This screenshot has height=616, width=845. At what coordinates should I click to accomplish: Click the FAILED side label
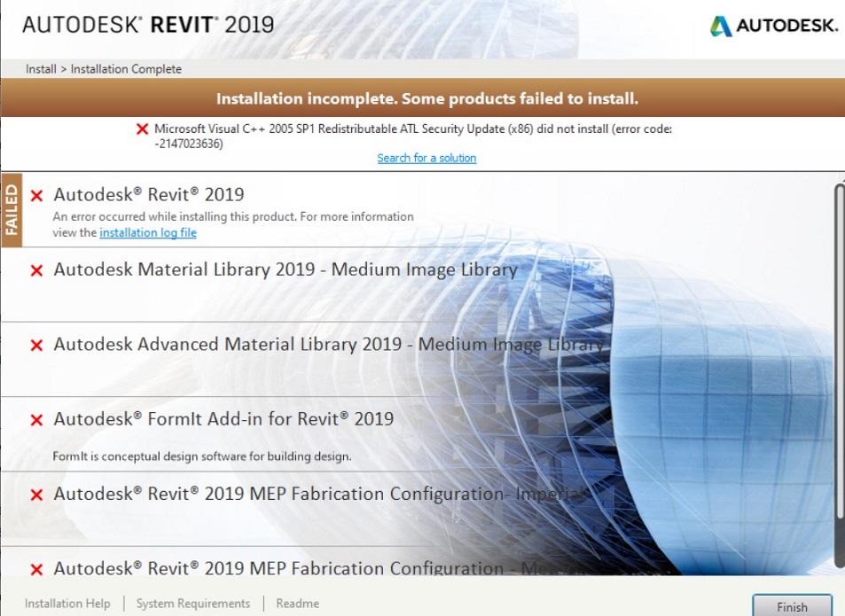point(12,210)
